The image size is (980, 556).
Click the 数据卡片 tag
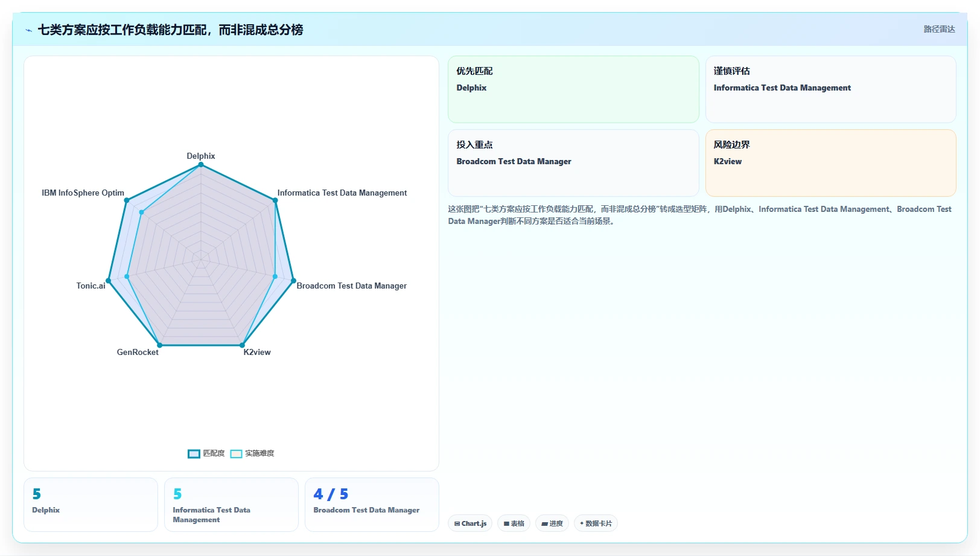[596, 523]
